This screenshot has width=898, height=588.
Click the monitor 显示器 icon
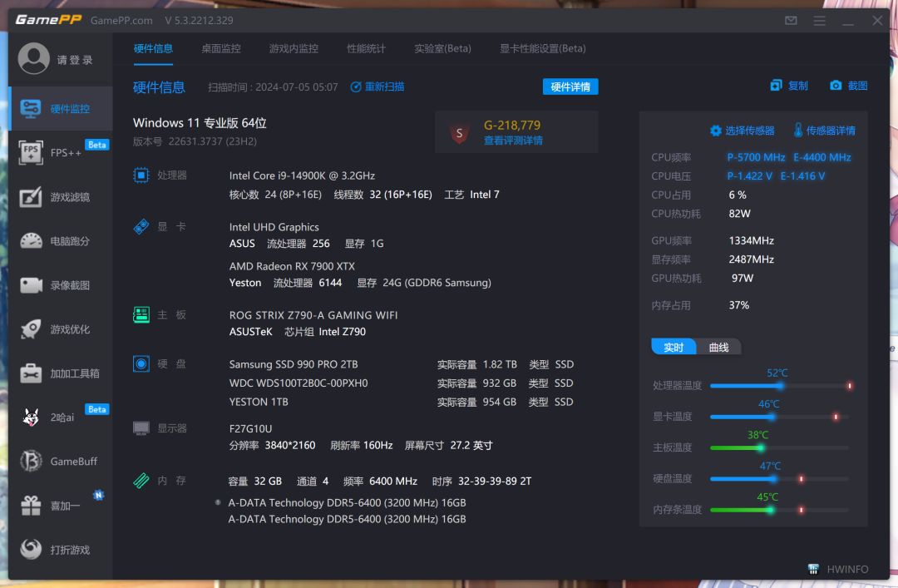pyautogui.click(x=141, y=428)
